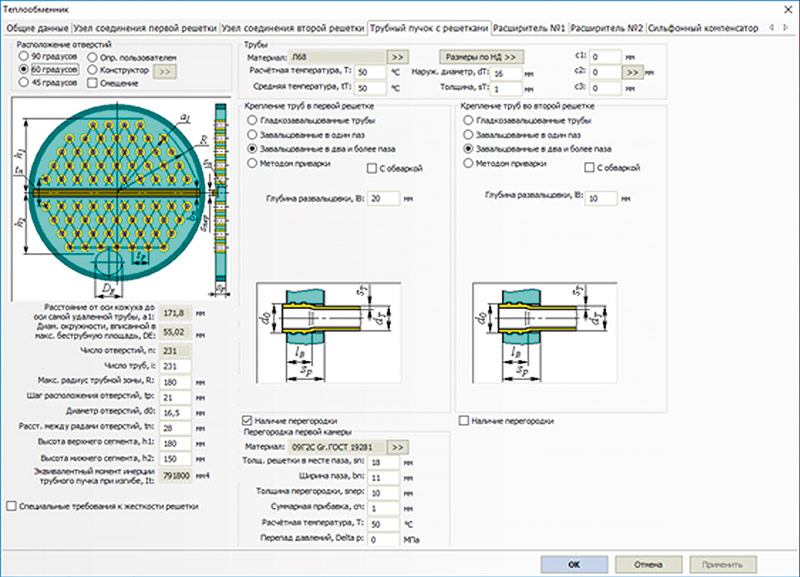Edit Число труб i field
This screenshot has width=800, height=577.
(x=176, y=366)
